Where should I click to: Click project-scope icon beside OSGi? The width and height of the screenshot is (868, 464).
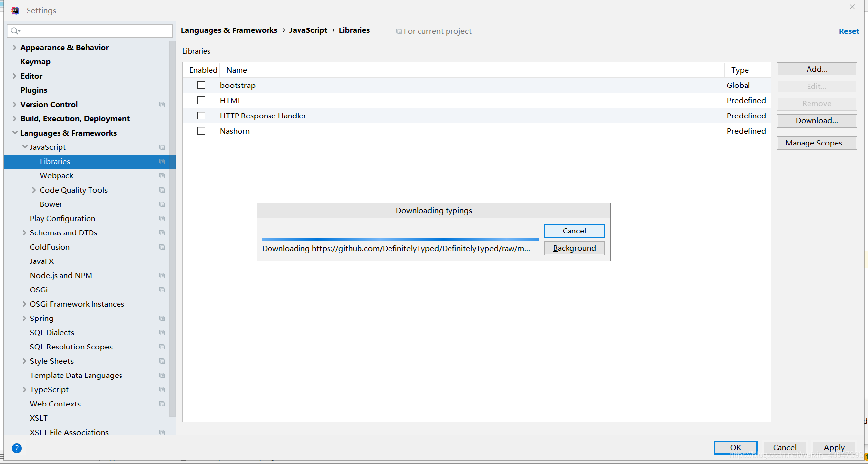pos(162,290)
